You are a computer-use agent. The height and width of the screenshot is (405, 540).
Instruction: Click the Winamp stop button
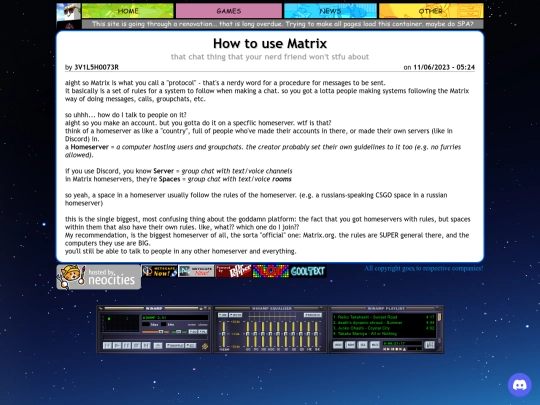coord(136,345)
